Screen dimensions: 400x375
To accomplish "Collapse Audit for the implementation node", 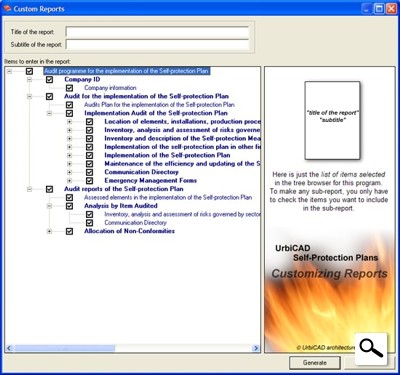I will [29, 97].
